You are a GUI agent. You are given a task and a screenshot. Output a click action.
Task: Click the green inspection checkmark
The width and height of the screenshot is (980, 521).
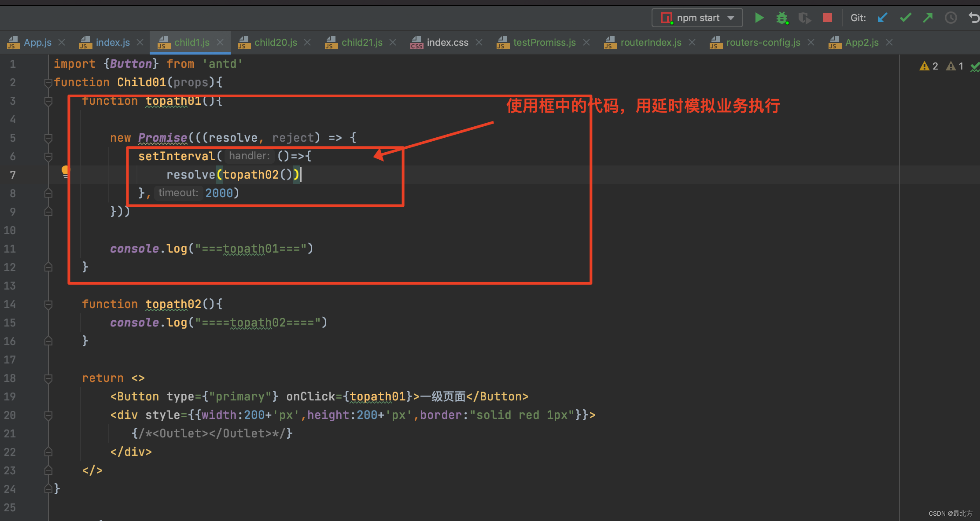coord(975,67)
